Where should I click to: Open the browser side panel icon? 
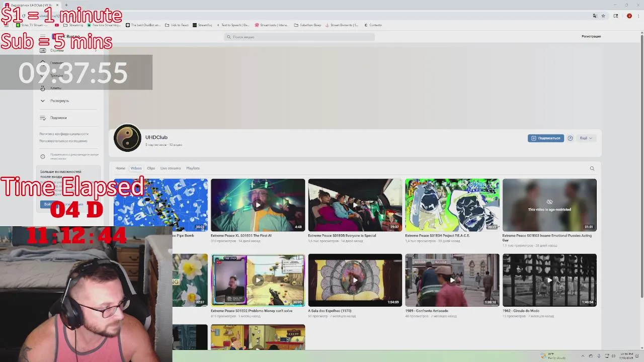coord(616,16)
